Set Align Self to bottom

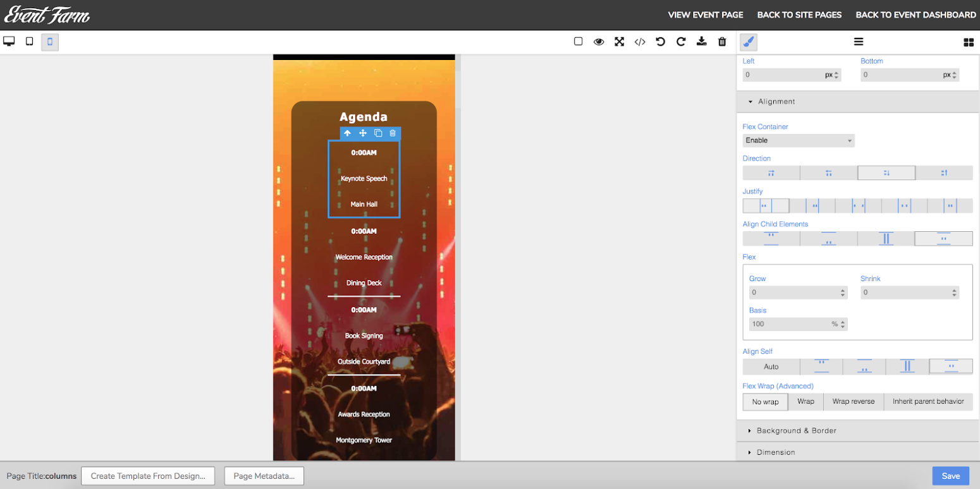coord(864,366)
